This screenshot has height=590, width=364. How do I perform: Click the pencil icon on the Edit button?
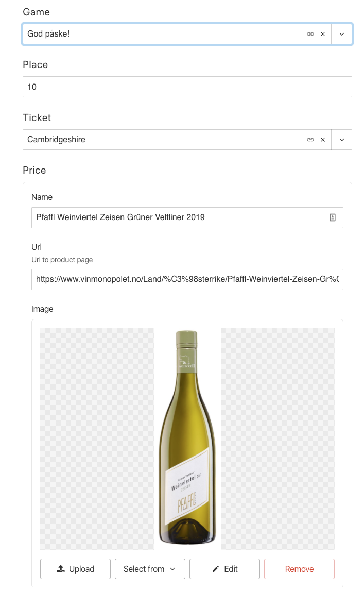[x=215, y=569]
